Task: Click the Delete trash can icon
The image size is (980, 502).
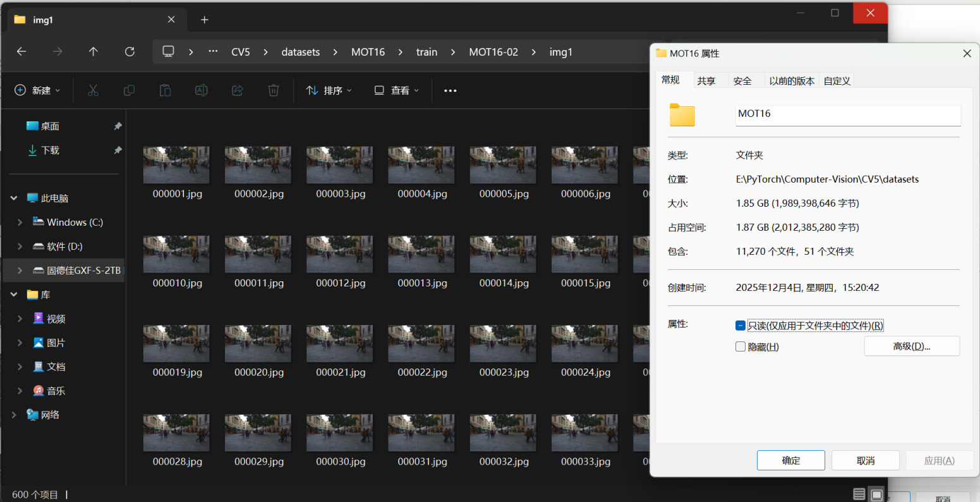Action: 274,90
